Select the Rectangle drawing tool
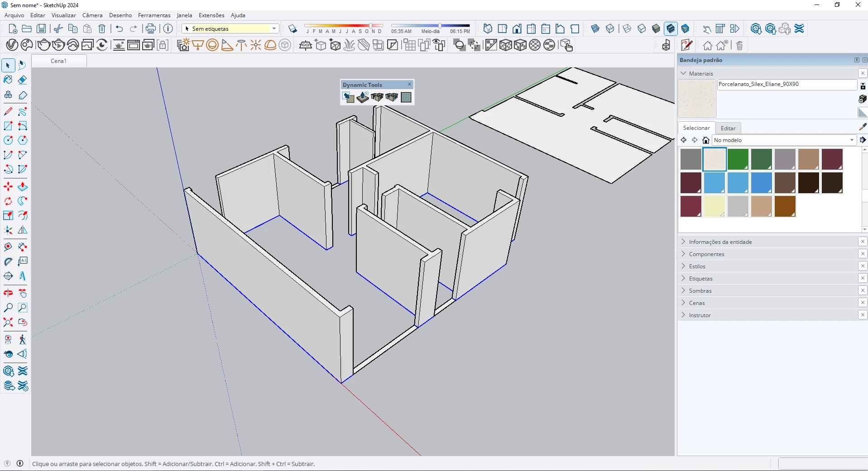Screen dimensions: 868x471 8,126
